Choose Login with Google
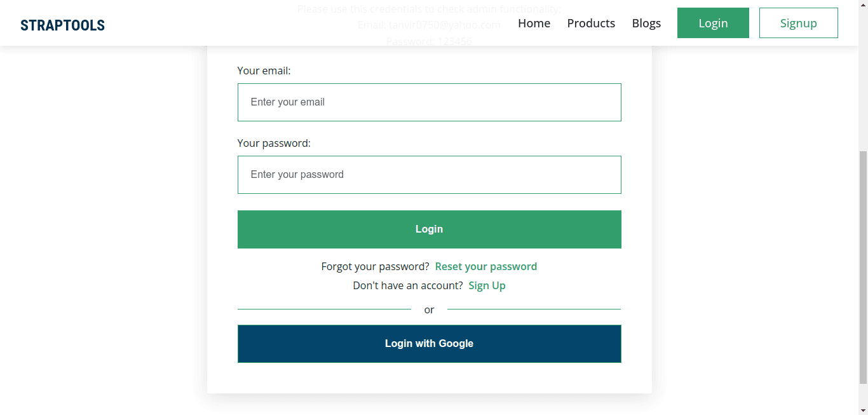The width and height of the screenshot is (868, 415). tap(429, 344)
